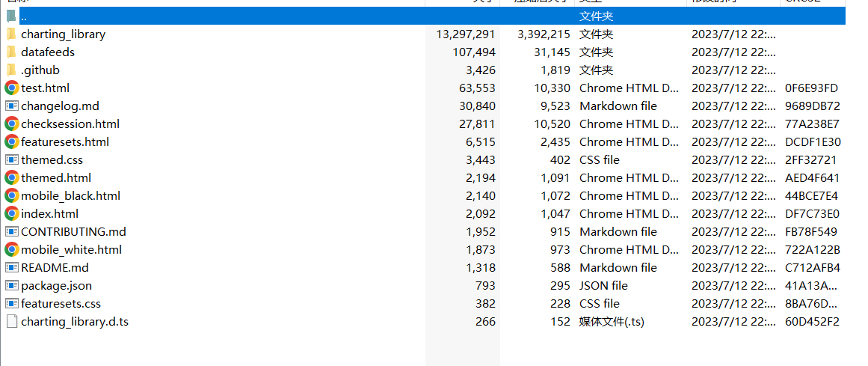Image resolution: width=868 pixels, height=366 pixels.
Task: Click the blank file icon beside charting_library.d.ts
Action: [x=12, y=322]
